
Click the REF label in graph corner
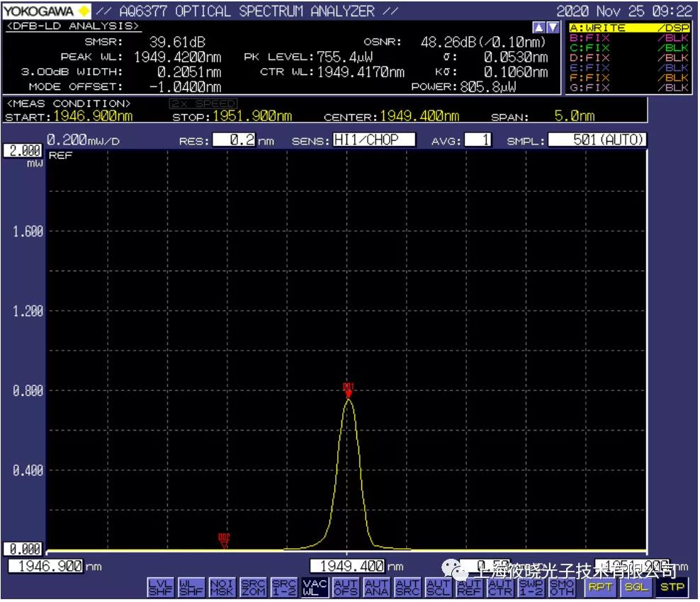click(60, 156)
